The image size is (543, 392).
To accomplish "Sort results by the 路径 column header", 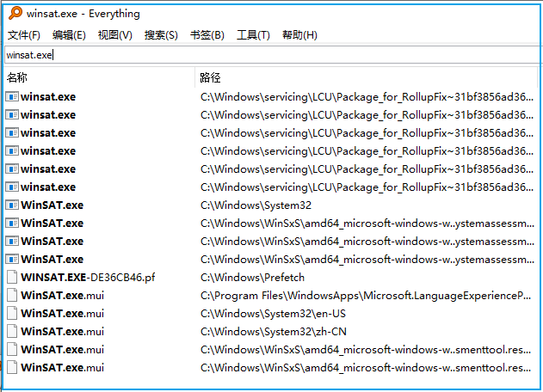I will pos(367,77).
